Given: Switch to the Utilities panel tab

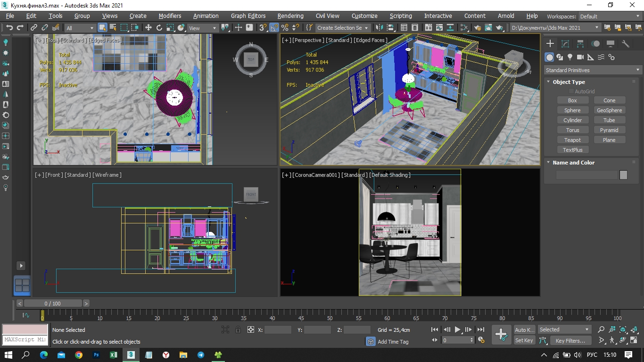Looking at the screenshot, I should (626, 44).
